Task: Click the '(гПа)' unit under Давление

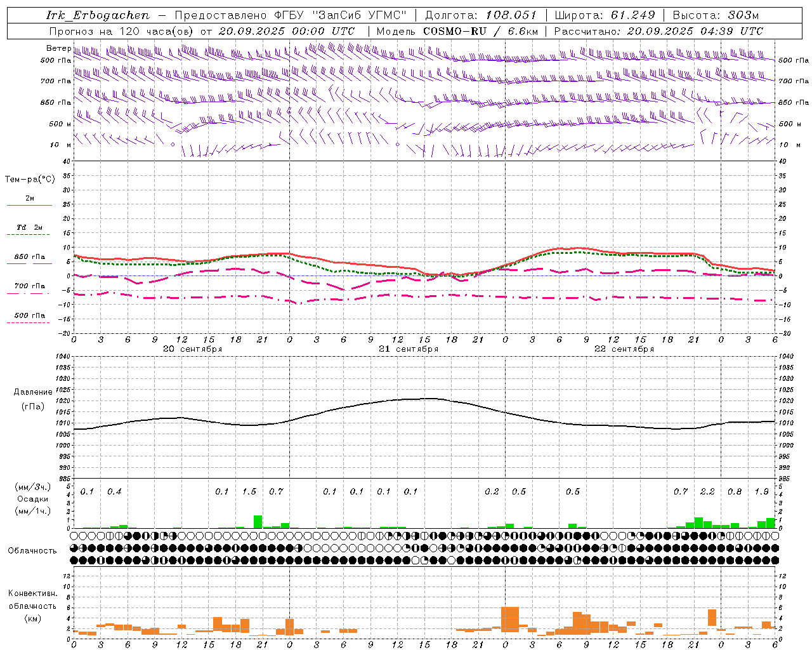Action: point(33,407)
